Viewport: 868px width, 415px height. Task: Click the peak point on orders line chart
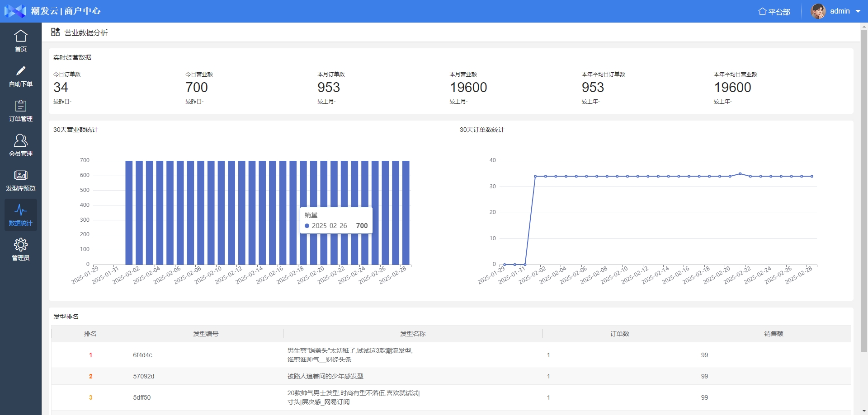740,174
